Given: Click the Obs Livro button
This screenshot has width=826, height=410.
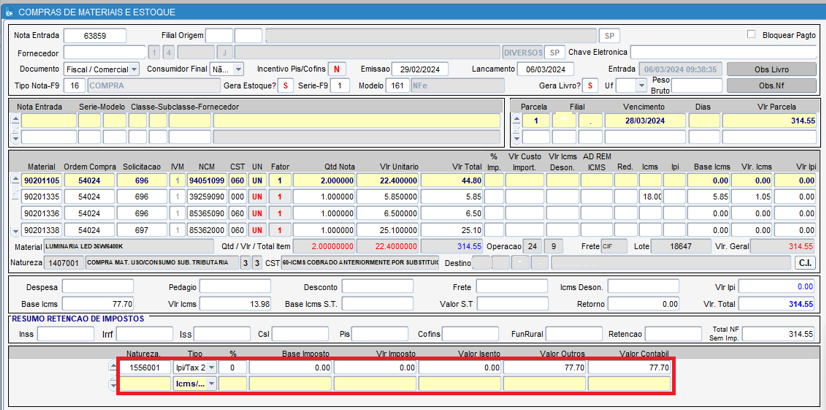Looking at the screenshot, I should pyautogui.click(x=766, y=70).
